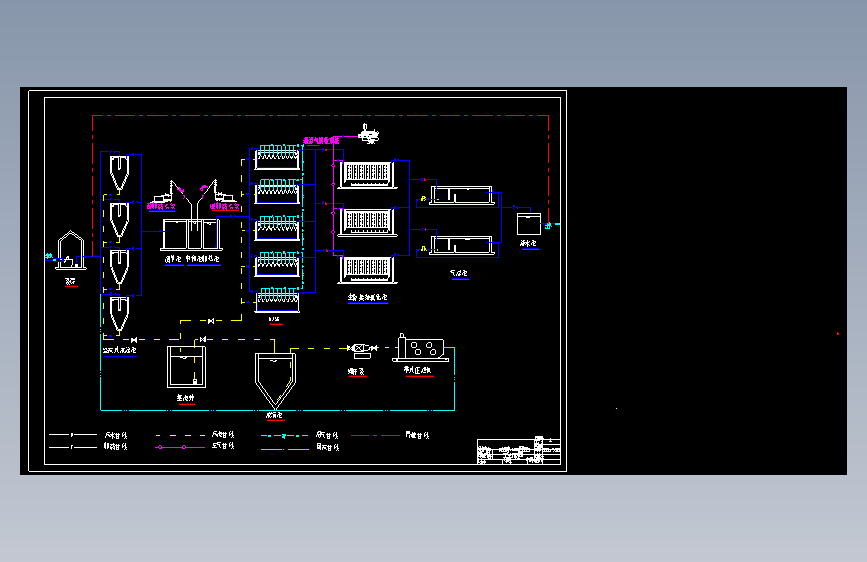Click the multi-compartment tank beneath the dosing funnel

click(x=192, y=235)
